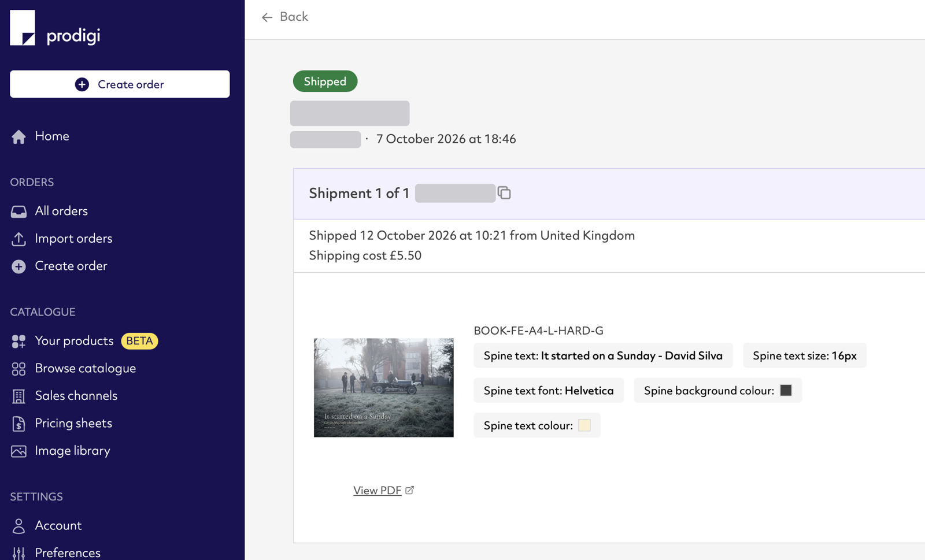Open Preferences
925x560 pixels.
68,552
